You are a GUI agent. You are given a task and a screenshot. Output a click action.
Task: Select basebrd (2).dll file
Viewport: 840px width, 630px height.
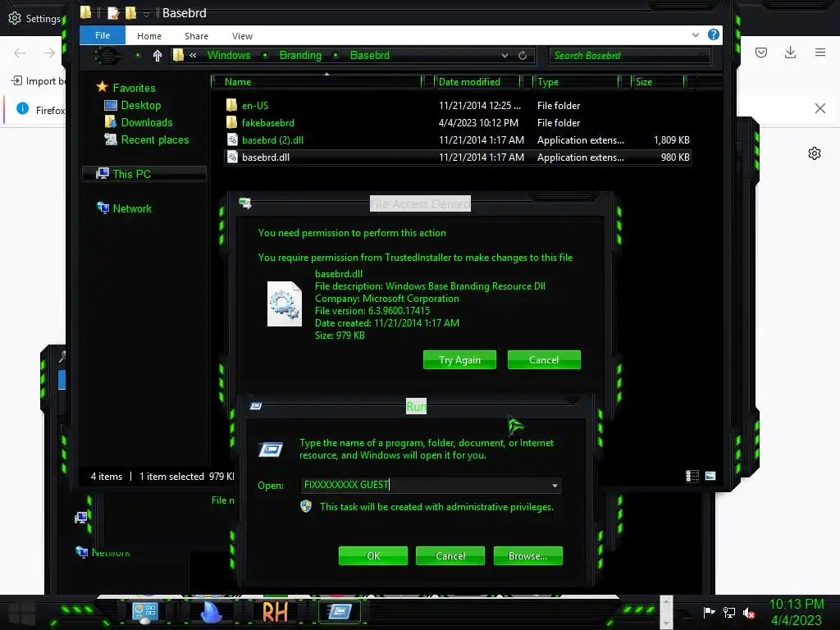pyautogui.click(x=272, y=139)
